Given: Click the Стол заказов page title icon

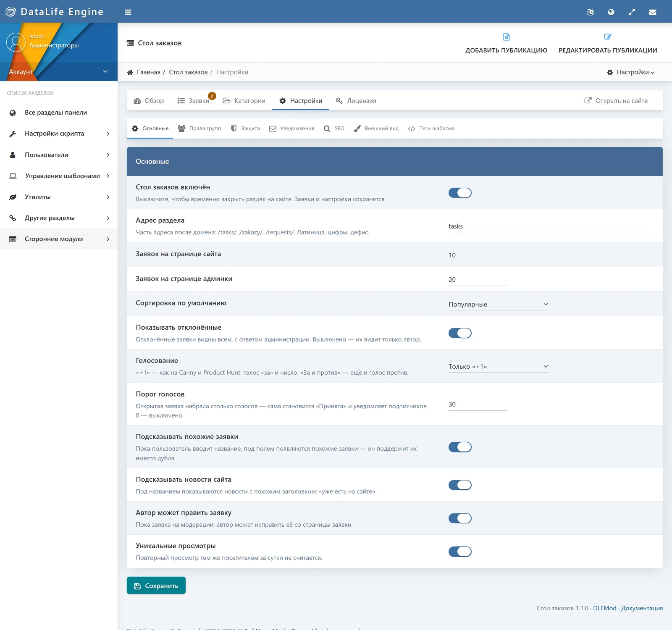Looking at the screenshot, I should coord(131,43).
